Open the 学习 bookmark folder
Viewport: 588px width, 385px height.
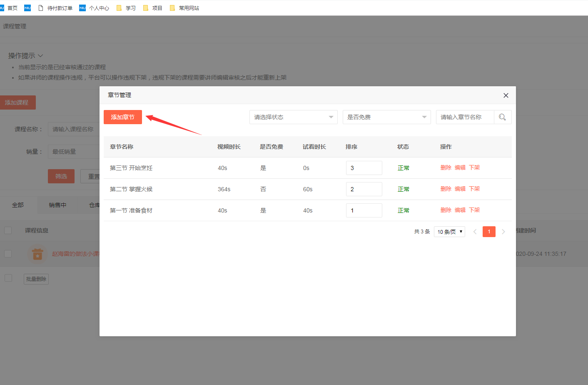point(126,8)
